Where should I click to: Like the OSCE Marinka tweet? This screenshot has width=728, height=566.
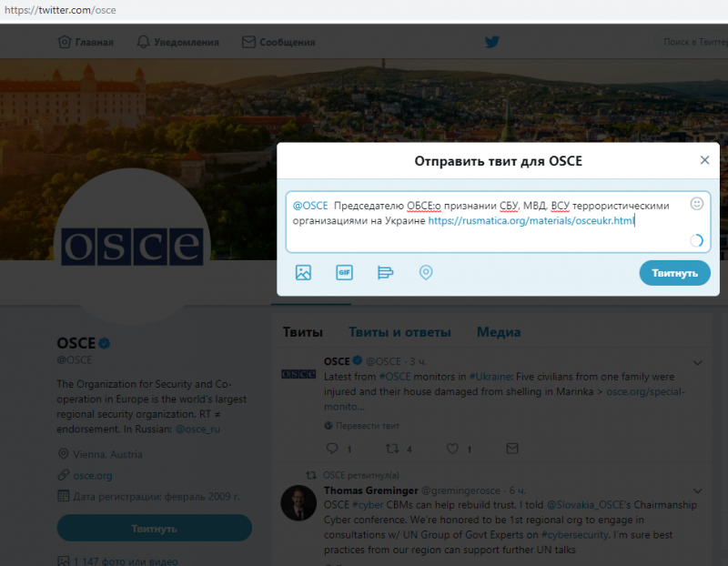point(452,449)
